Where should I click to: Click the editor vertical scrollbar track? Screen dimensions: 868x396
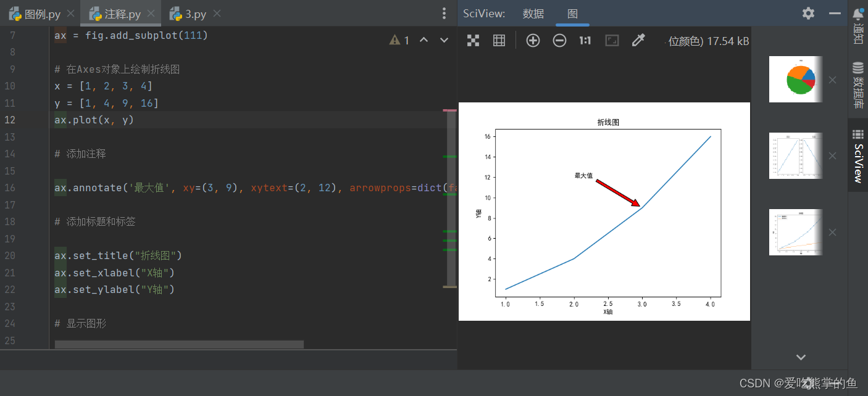click(x=450, y=199)
